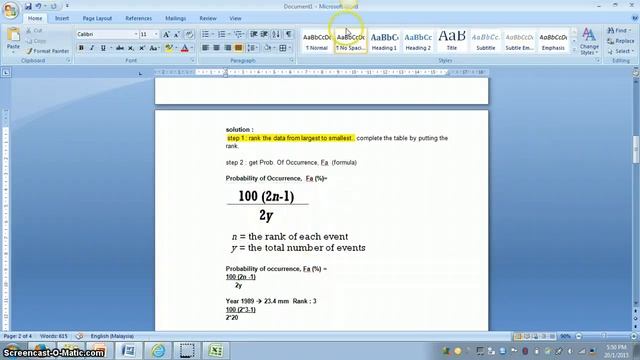
Task: Toggle Italic formatting
Action: click(92, 48)
